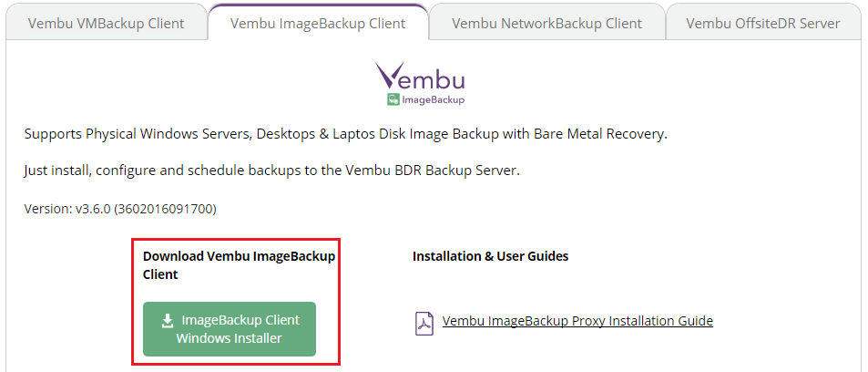868x372 pixels.
Task: Click the "Just install, configure and schedule backups" line
Action: 271,170
